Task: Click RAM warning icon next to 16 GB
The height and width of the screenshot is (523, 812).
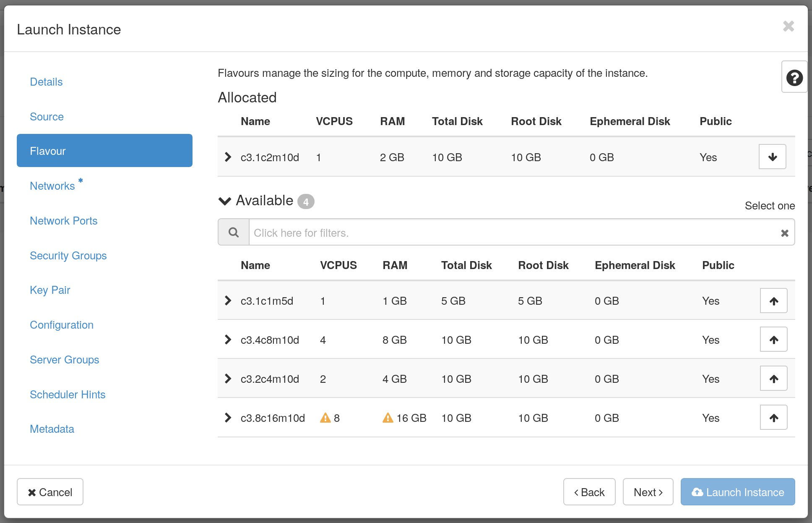Action: 388,418
